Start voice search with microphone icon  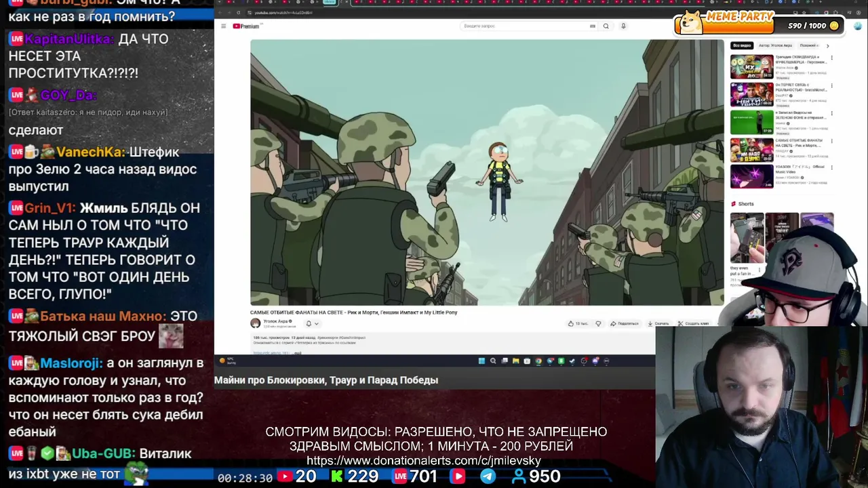pos(623,26)
